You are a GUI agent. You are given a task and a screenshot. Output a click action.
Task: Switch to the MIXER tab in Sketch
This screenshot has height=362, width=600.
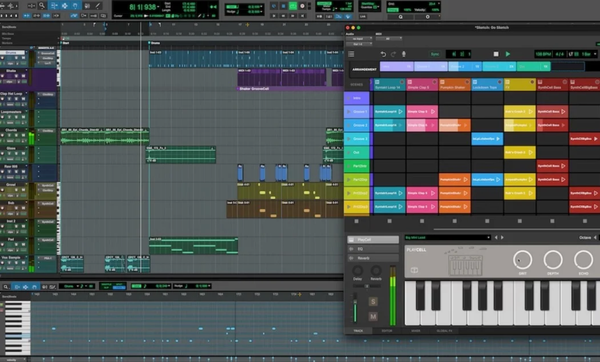tap(416, 331)
